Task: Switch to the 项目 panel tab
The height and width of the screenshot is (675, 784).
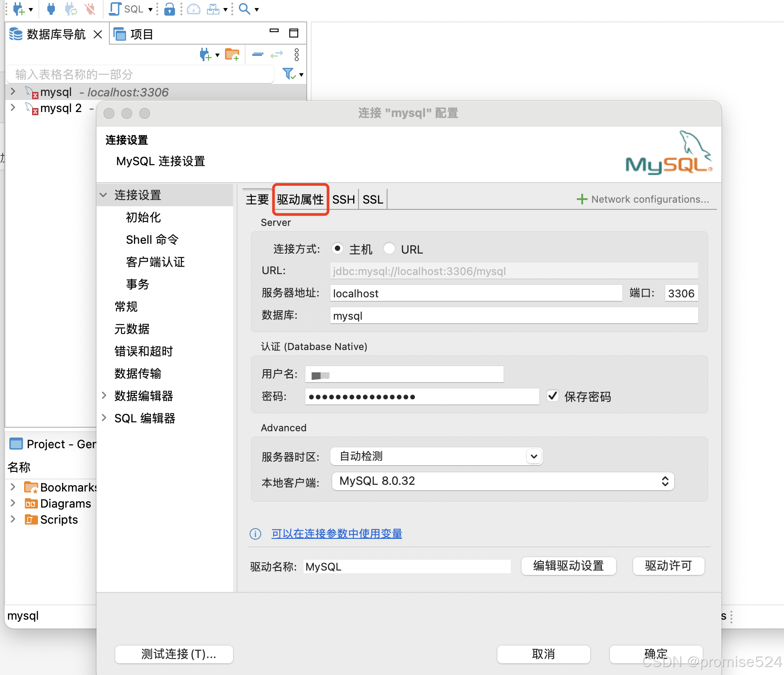Action: coord(134,34)
